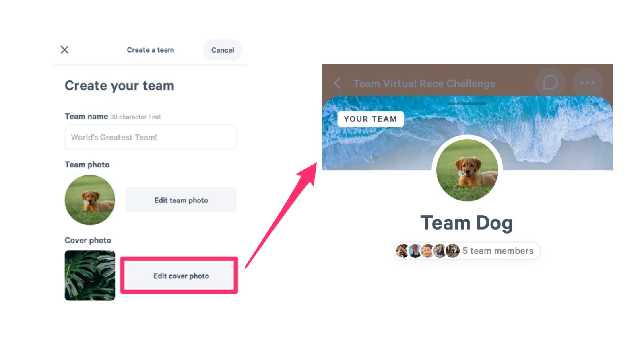Click the Team photo label
The height and width of the screenshot is (362, 644).
(87, 165)
